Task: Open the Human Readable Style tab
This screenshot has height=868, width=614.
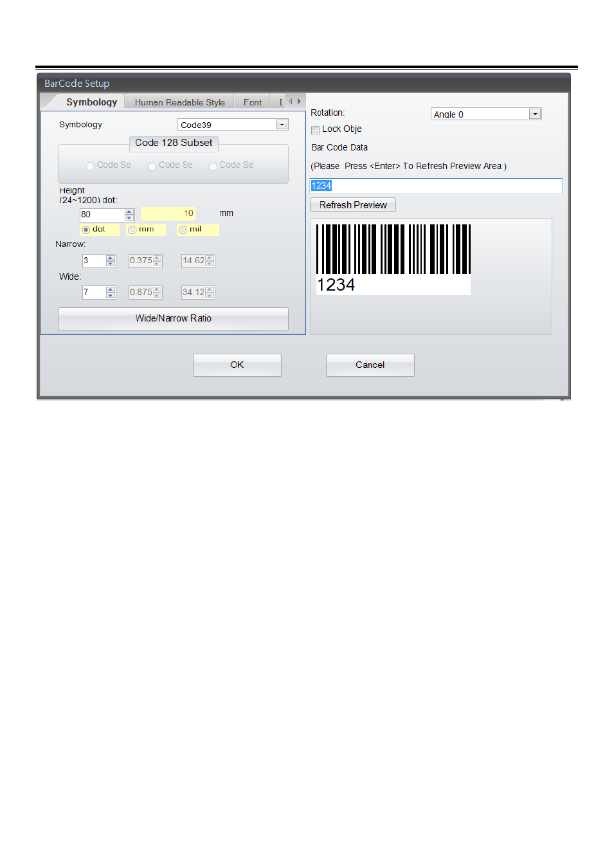Action: (x=179, y=102)
